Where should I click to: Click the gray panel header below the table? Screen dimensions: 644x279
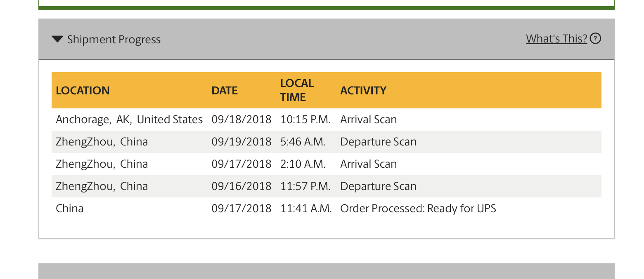point(326,271)
